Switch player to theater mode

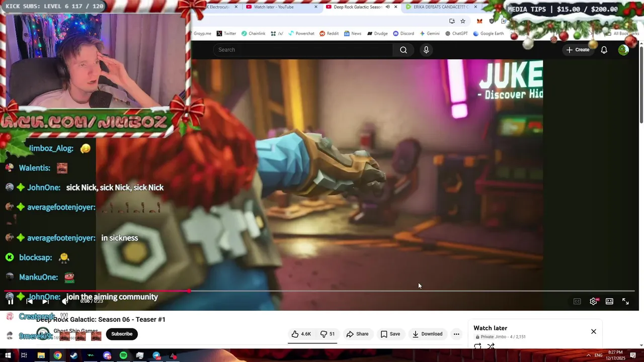pos(609,301)
